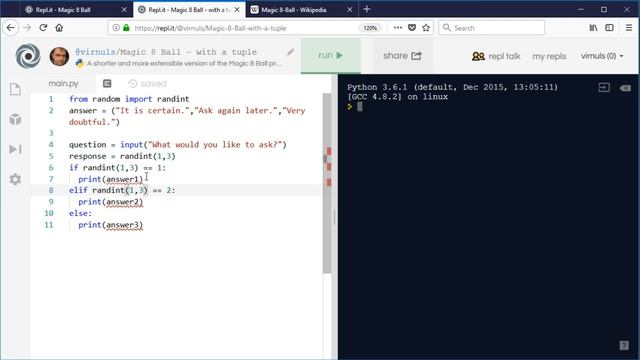Edit repl name with pencil icon
The height and width of the screenshot is (360, 640).
pos(290,52)
